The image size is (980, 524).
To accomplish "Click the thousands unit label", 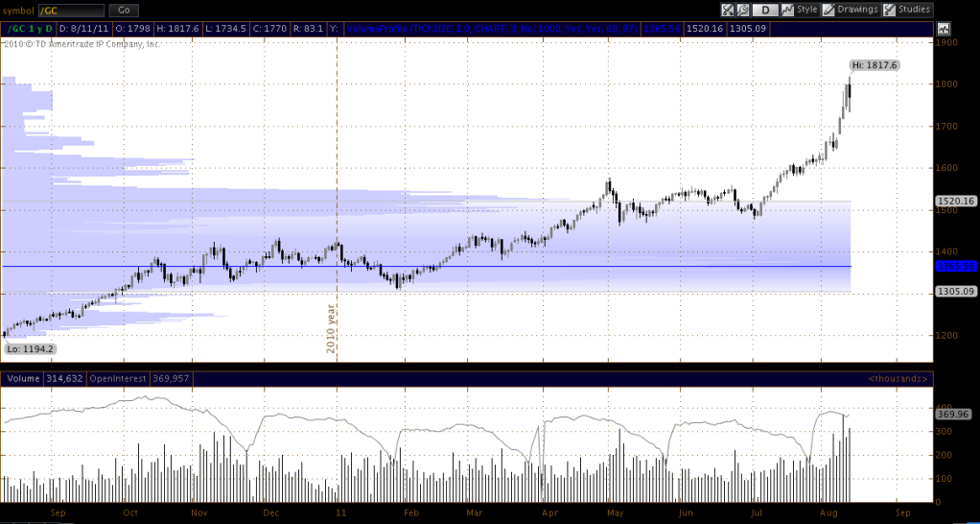I will 897,379.
